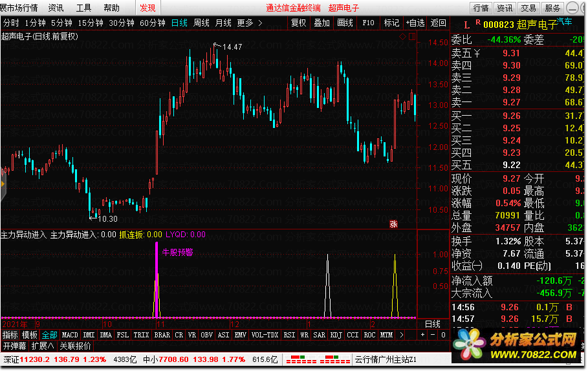Click the ¥ symbol beside 卖五
The height and width of the screenshot is (371, 588).
click(477, 53)
